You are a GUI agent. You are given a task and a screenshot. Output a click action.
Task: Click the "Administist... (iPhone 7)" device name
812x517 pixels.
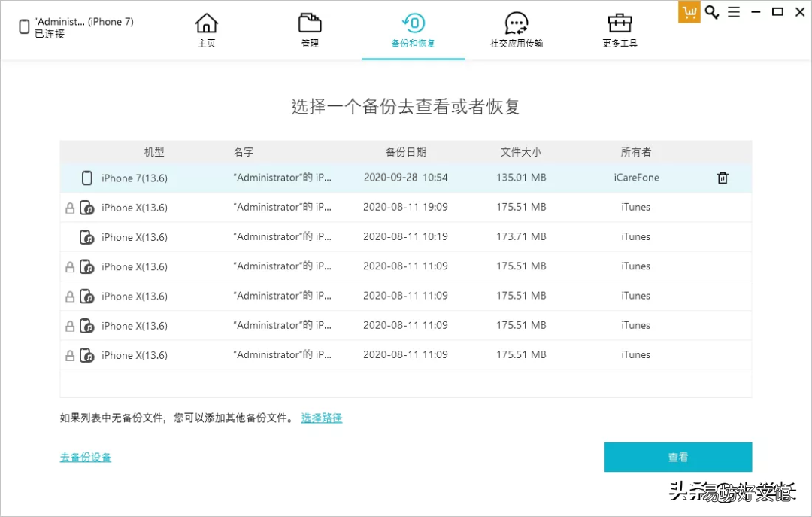(x=84, y=22)
